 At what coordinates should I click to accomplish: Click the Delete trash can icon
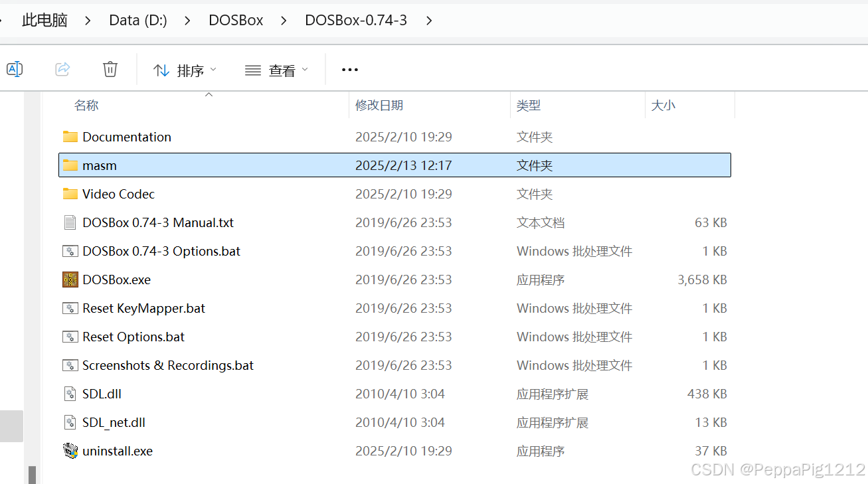point(110,69)
